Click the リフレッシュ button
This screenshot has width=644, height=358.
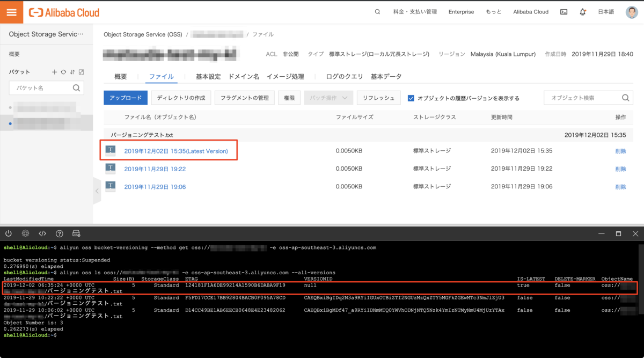click(378, 98)
